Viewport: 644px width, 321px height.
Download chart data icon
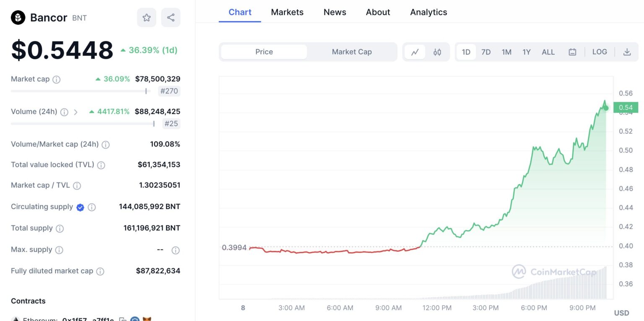(x=627, y=52)
